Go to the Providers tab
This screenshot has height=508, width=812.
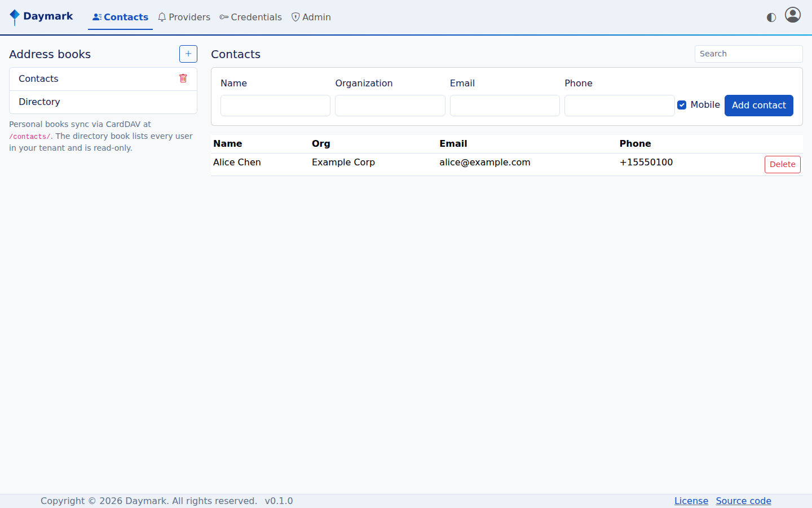pos(184,17)
